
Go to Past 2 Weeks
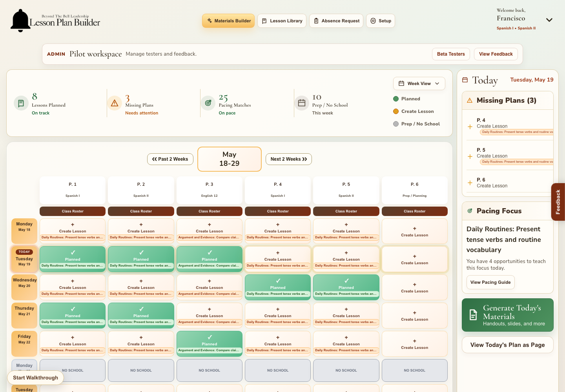pyautogui.click(x=170, y=159)
